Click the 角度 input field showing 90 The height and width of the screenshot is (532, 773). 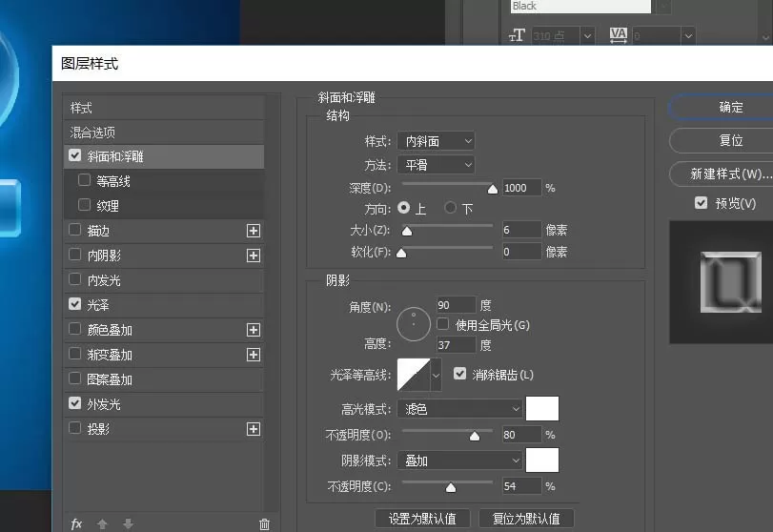[x=456, y=305]
